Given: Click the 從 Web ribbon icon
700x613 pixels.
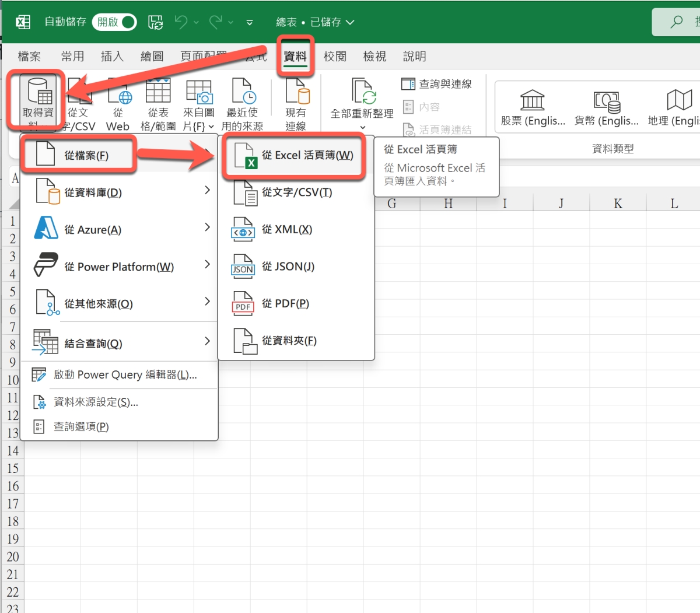Looking at the screenshot, I should pyautogui.click(x=118, y=105).
